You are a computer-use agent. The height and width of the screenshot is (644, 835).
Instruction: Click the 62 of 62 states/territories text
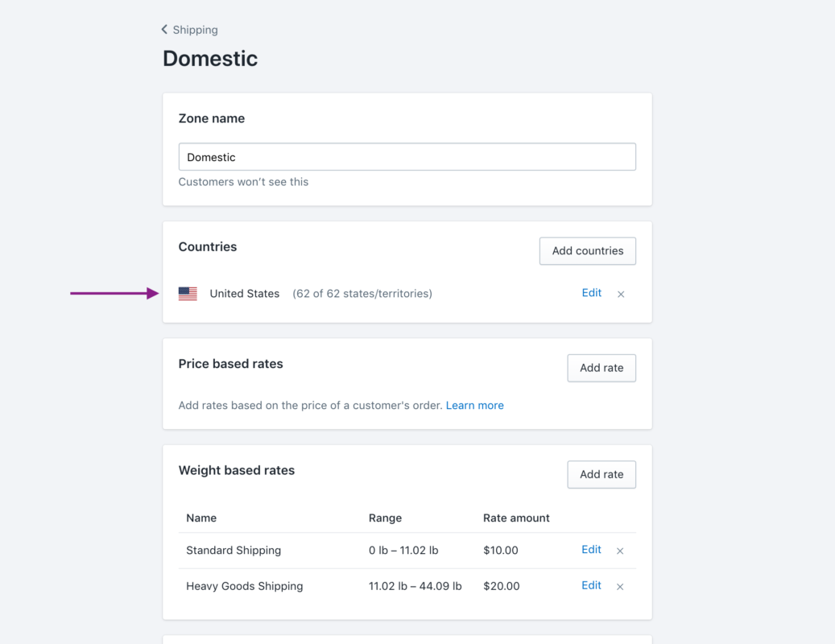[362, 294]
